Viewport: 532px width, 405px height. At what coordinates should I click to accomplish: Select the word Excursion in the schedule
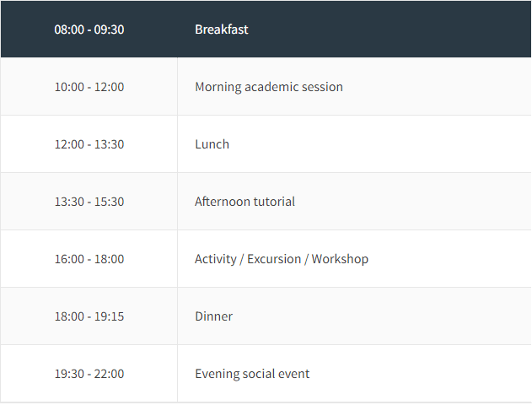(274, 259)
